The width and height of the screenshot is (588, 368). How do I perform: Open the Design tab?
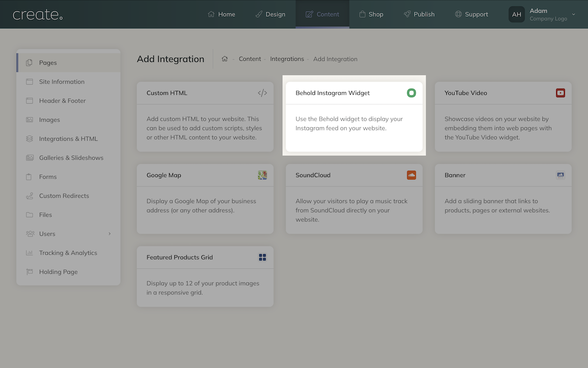point(270,14)
